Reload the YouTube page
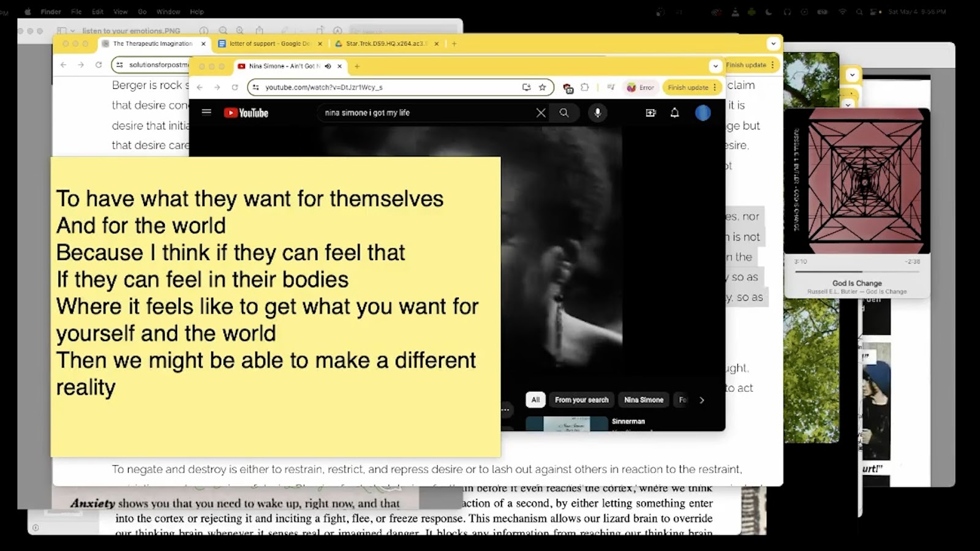The height and width of the screenshot is (551, 980). [x=235, y=88]
